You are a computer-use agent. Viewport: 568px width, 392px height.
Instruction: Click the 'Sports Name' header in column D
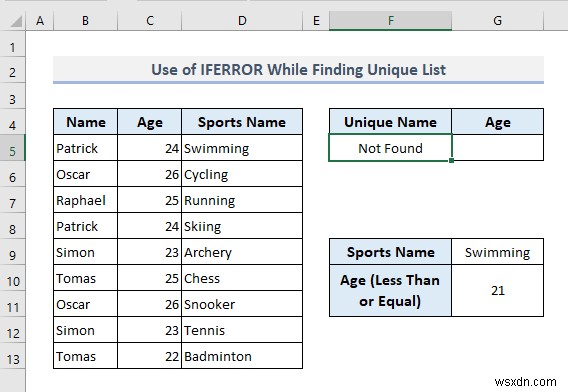click(242, 122)
